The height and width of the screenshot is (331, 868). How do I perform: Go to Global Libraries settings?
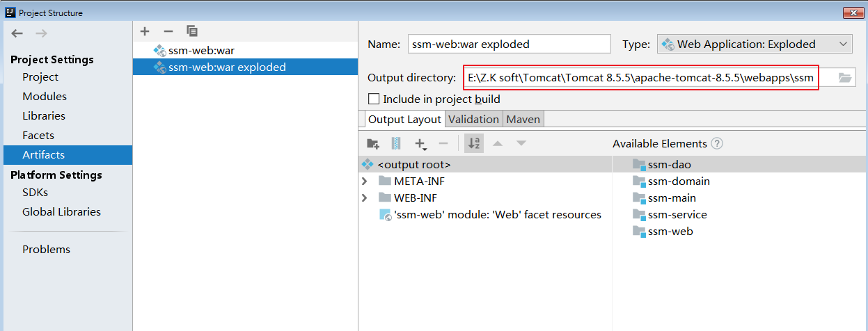[x=61, y=212]
